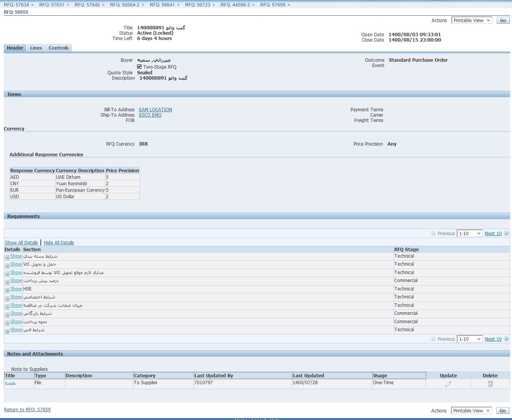This screenshot has height=420, width=512.
Task: Click Return to RFQ: 57659 link
Action: 27,410
